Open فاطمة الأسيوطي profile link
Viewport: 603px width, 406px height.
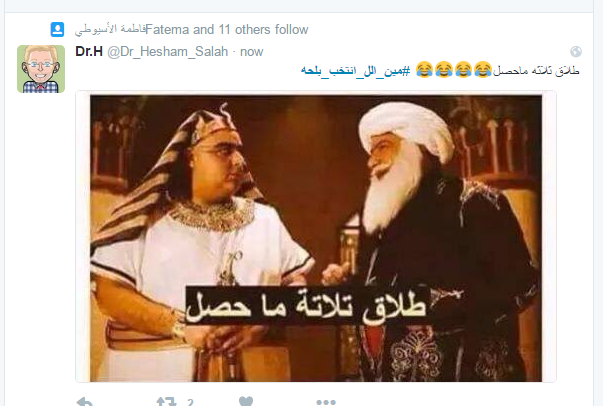[x=110, y=30]
